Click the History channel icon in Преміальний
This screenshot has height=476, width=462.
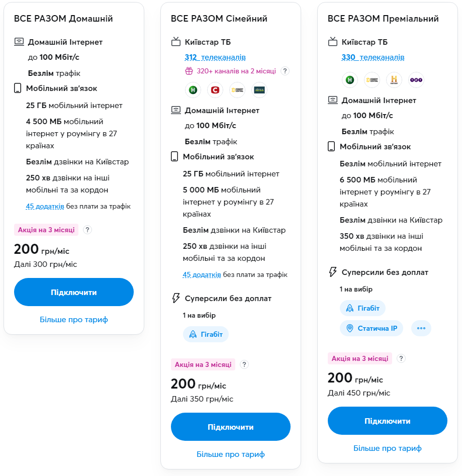[394, 80]
